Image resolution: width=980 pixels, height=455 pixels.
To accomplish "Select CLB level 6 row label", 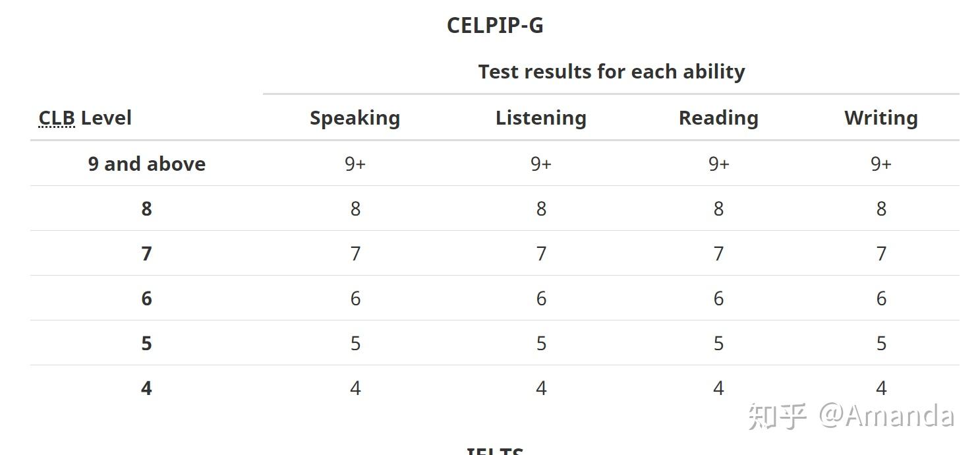I will click(146, 299).
